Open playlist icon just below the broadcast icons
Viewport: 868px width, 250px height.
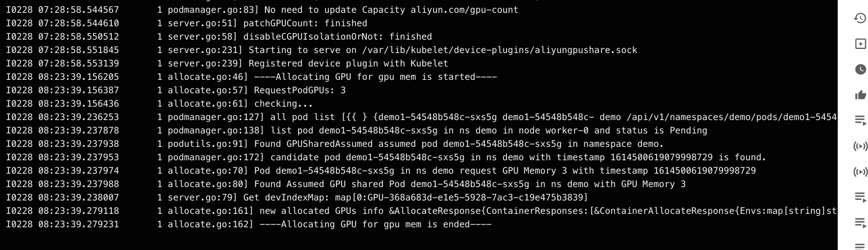(860, 197)
